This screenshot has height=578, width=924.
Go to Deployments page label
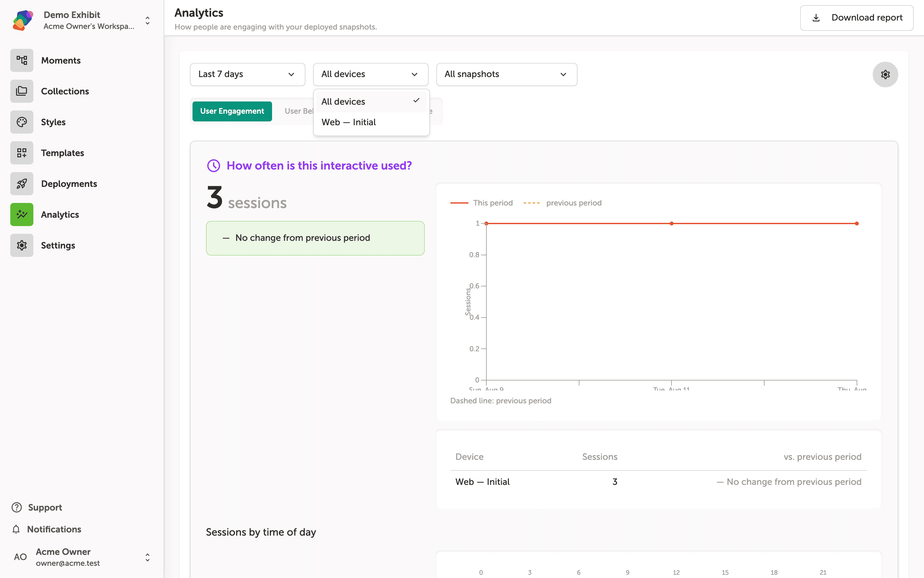[69, 184]
